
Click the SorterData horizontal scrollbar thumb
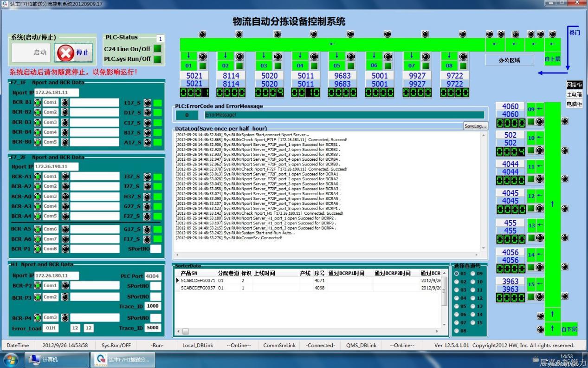pos(186,331)
